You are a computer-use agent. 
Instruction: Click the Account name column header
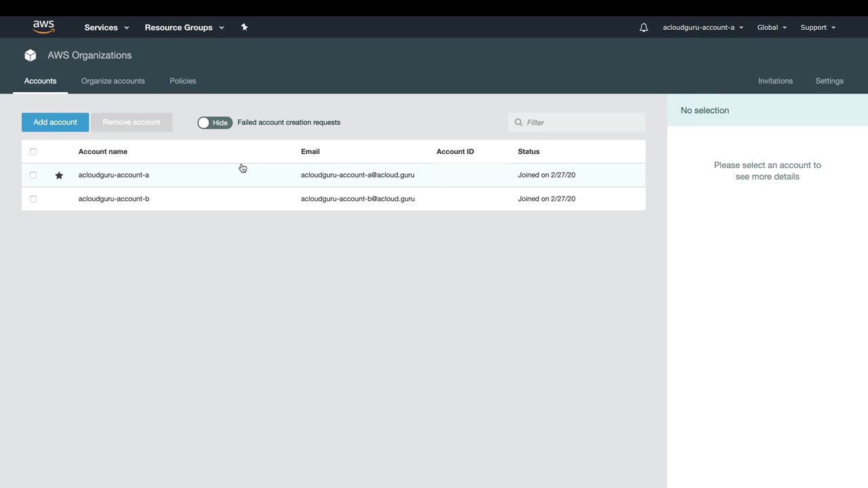(x=103, y=152)
